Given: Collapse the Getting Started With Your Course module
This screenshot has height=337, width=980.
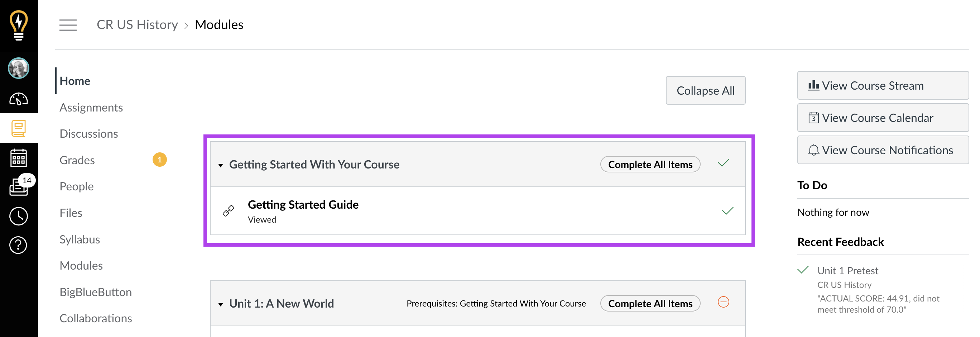Looking at the screenshot, I should click(221, 165).
